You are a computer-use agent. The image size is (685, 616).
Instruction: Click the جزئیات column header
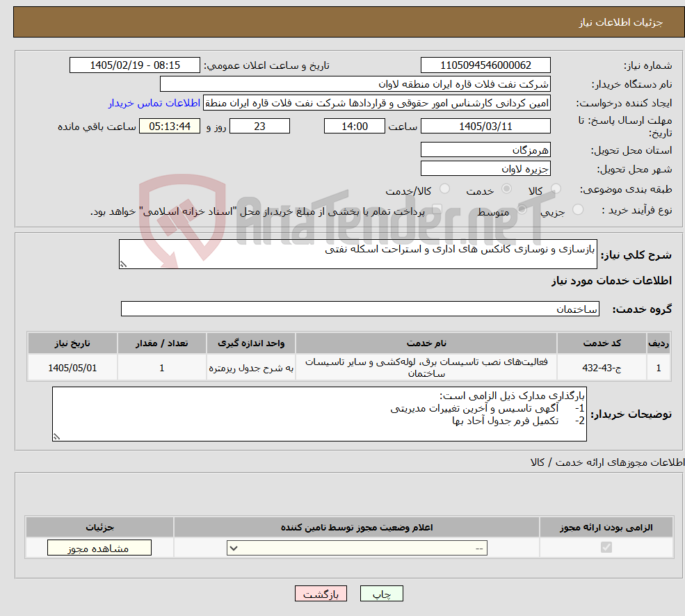[99, 528]
